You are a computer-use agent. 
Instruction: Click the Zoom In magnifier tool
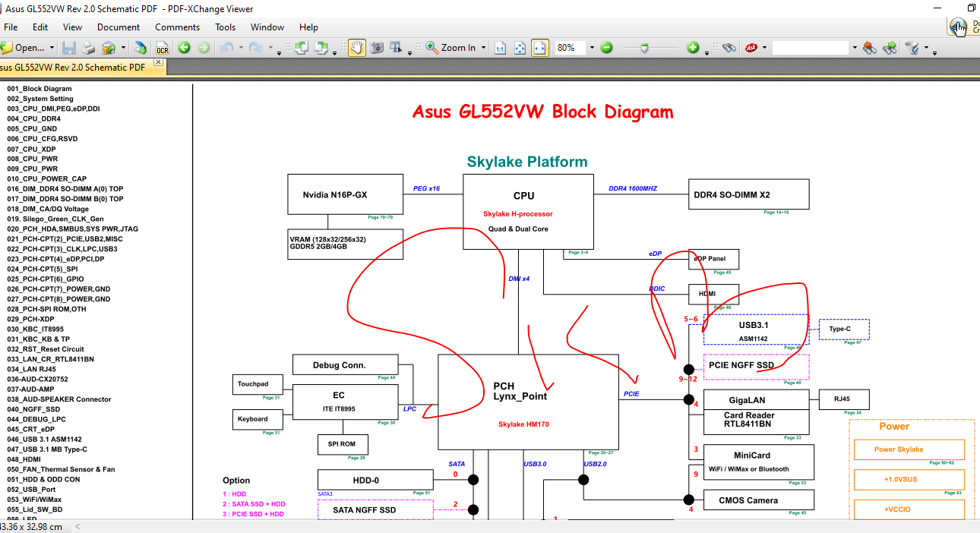(x=450, y=47)
